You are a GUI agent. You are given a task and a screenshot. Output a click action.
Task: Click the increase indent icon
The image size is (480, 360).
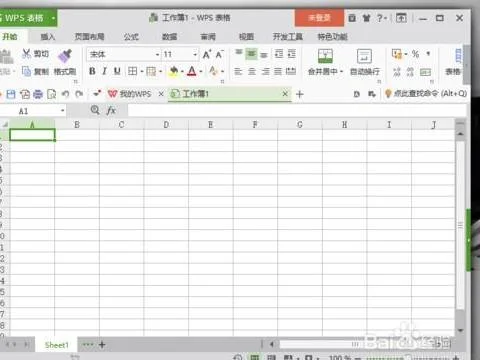coord(292,54)
